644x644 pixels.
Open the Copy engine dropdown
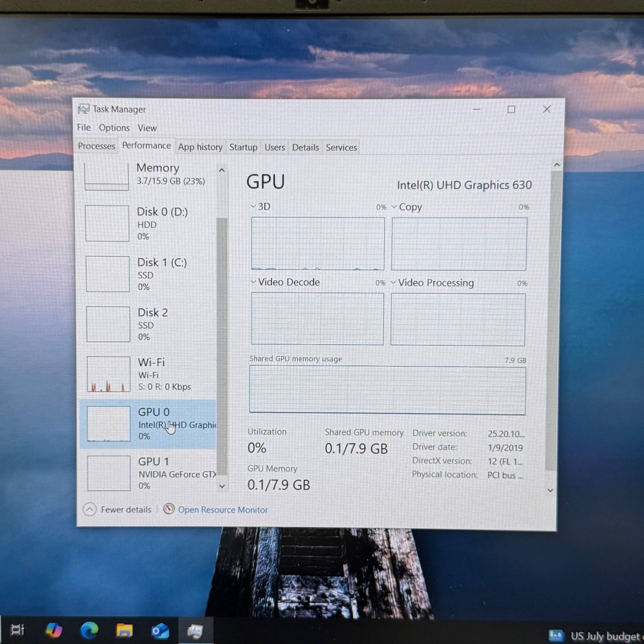pos(394,207)
